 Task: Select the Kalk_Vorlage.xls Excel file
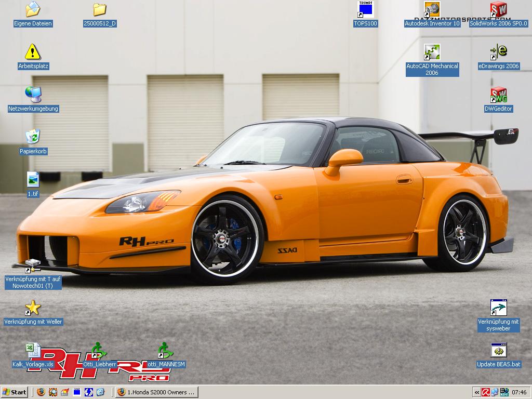point(33,351)
